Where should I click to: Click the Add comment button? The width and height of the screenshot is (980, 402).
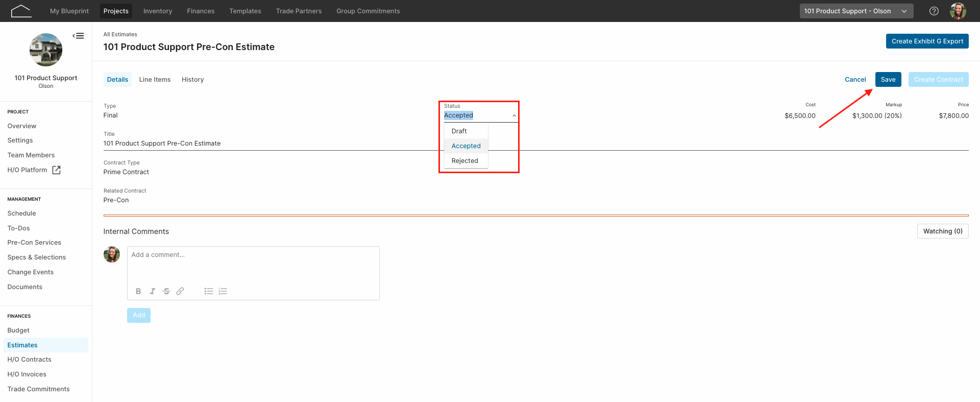click(139, 315)
